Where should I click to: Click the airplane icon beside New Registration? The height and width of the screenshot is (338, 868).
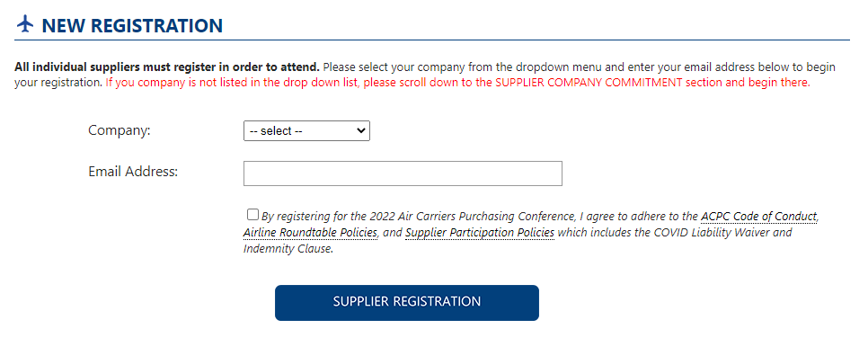pyautogui.click(x=25, y=25)
